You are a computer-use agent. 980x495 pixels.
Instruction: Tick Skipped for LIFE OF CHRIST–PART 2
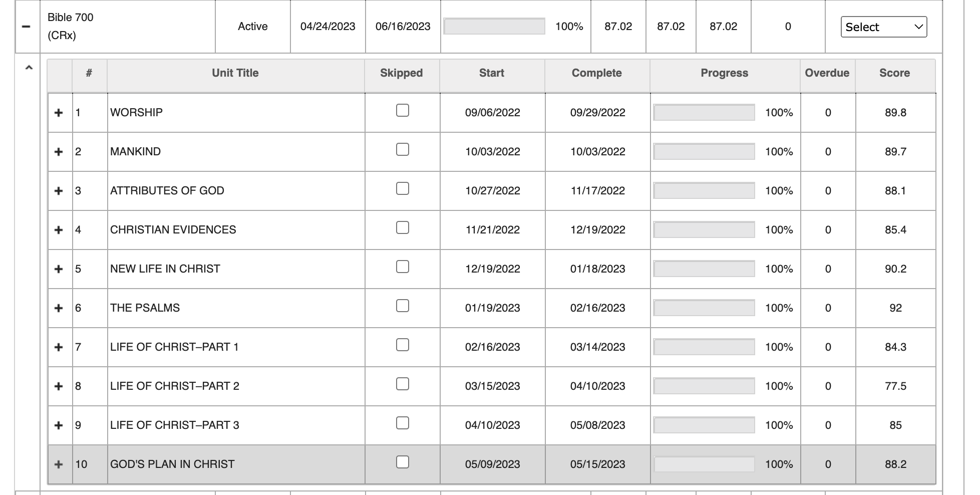tap(403, 384)
